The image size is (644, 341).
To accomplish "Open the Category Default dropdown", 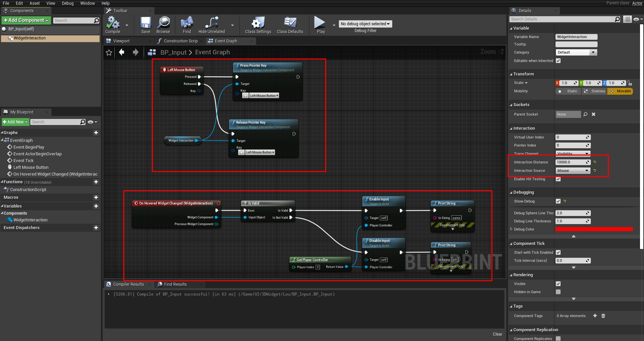I will click(576, 52).
